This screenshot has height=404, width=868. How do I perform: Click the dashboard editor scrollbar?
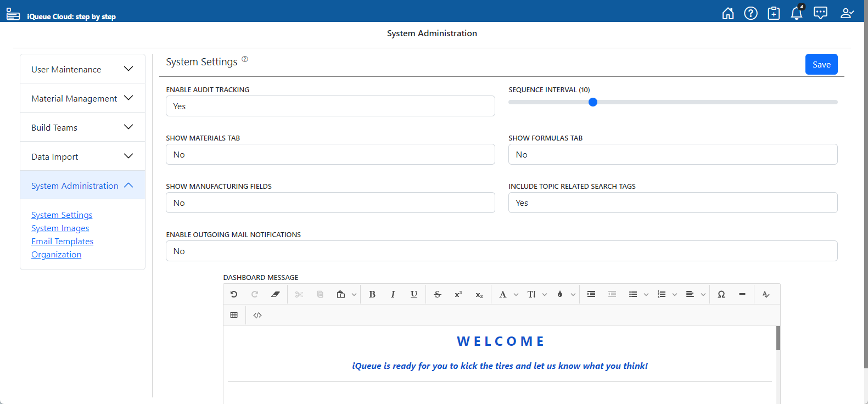pos(778,338)
